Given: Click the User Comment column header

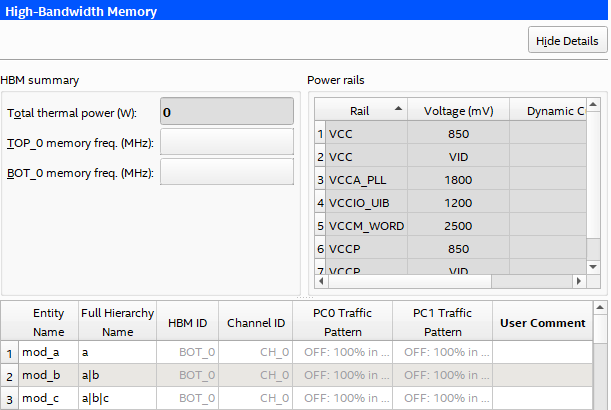Looking at the screenshot, I should pyautogui.click(x=542, y=322).
